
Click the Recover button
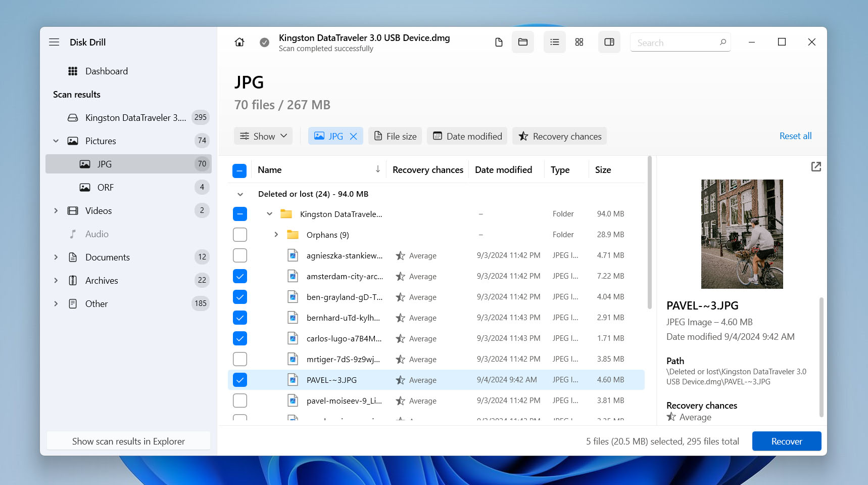(787, 441)
